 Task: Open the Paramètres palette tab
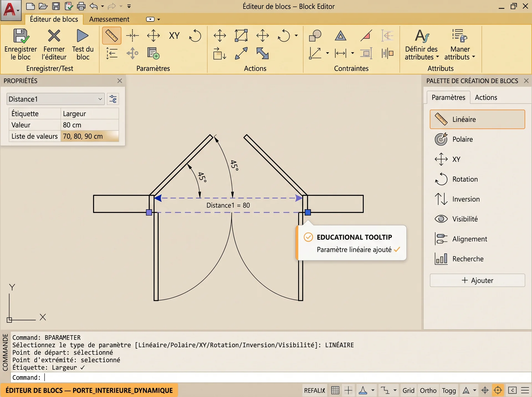tap(448, 97)
